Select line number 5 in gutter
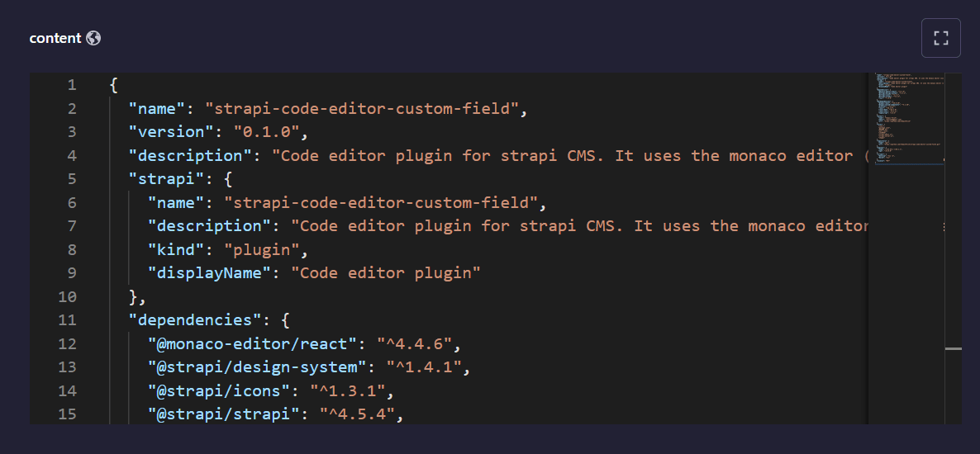Viewport: 980px width, 454px height. point(72,178)
